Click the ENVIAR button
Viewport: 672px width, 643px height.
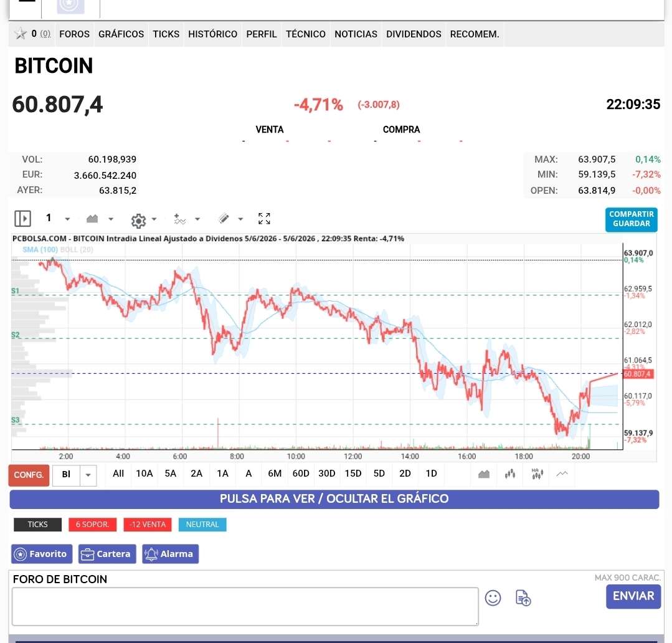[x=633, y=596]
